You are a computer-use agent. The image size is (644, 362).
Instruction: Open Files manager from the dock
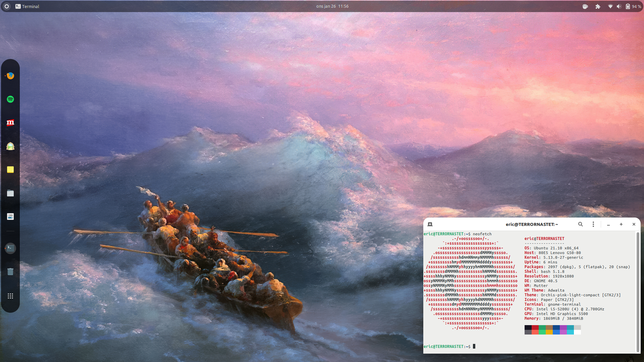point(10,193)
